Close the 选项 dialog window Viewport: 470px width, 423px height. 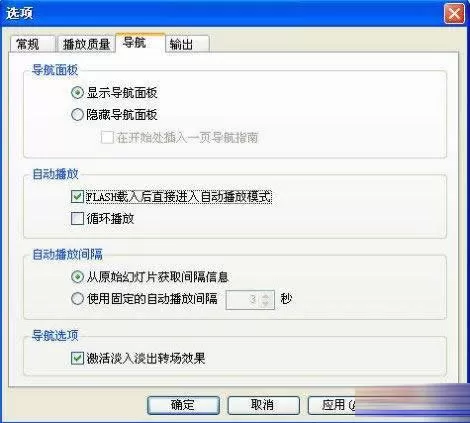(x=454, y=14)
